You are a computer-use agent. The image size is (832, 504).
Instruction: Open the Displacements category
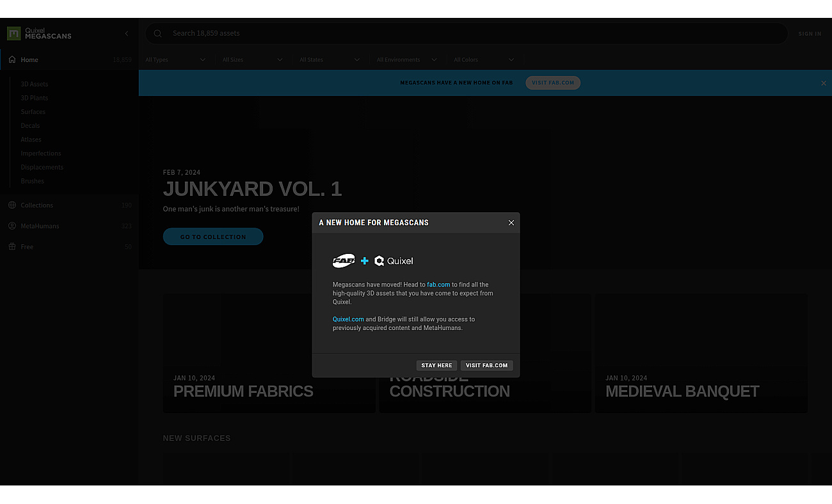[x=42, y=167]
